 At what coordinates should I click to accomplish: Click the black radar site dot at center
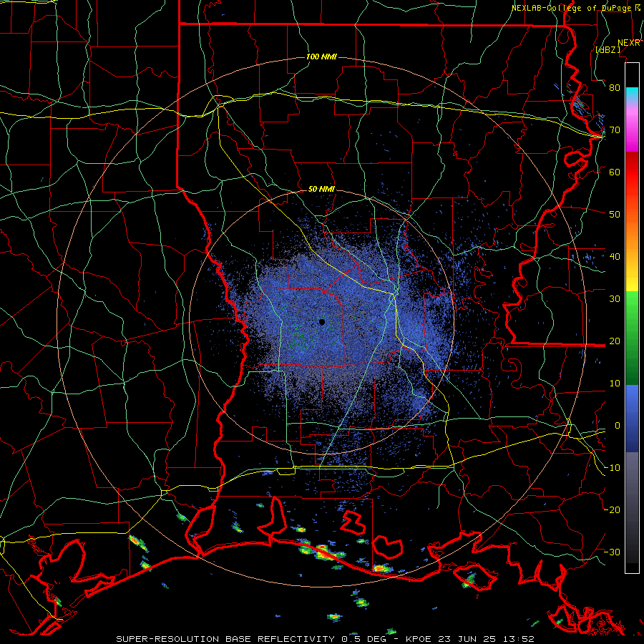pos(322,322)
